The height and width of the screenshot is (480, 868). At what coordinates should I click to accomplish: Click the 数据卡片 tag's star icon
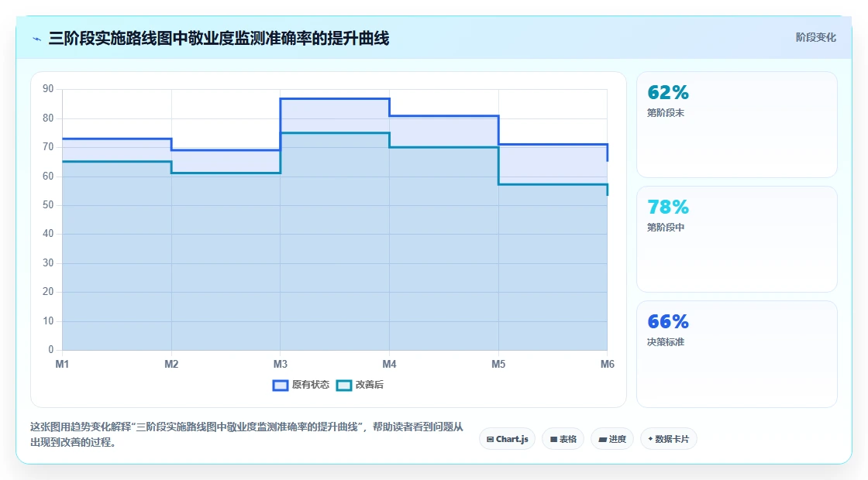[650, 439]
